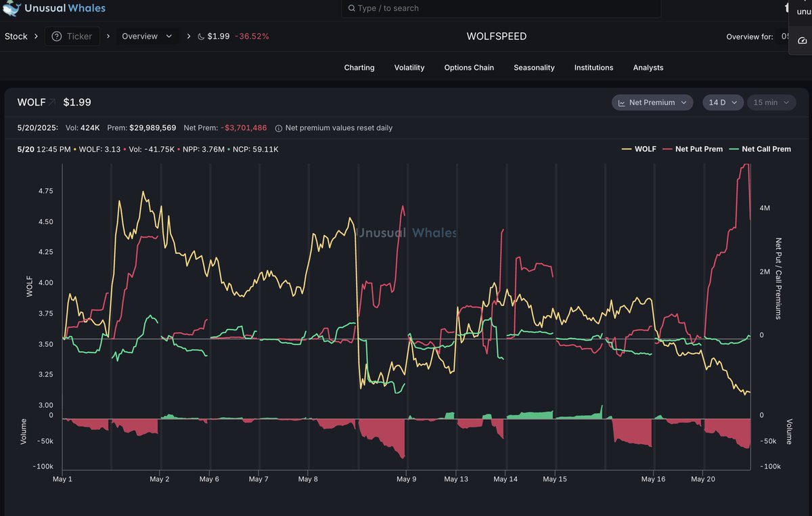Click the magnifier icon in the search bar

351,8
